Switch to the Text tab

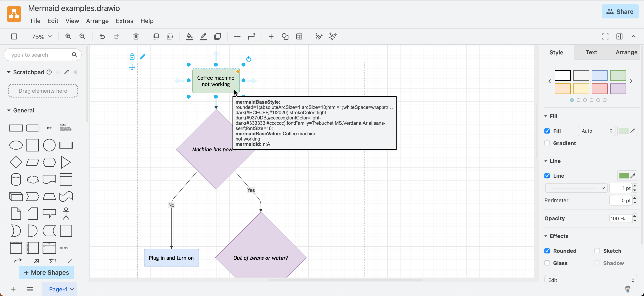tap(591, 52)
